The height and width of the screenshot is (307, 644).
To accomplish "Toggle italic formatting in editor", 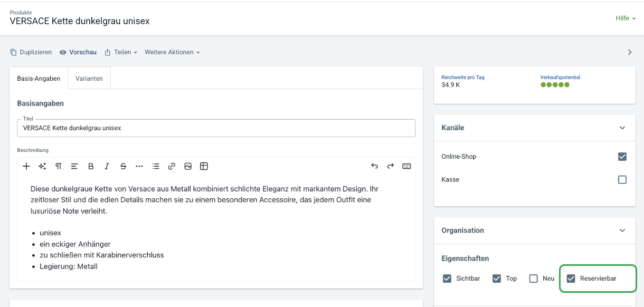I will point(107,166).
